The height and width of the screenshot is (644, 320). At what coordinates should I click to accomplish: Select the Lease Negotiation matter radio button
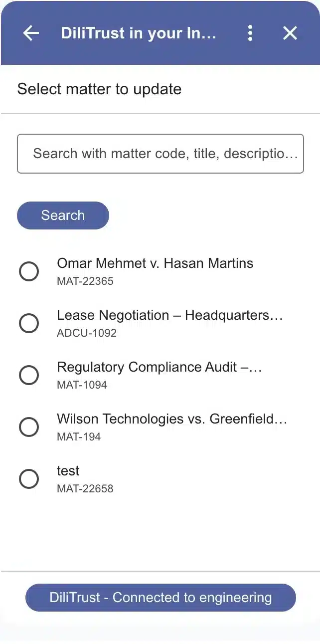pos(29,323)
